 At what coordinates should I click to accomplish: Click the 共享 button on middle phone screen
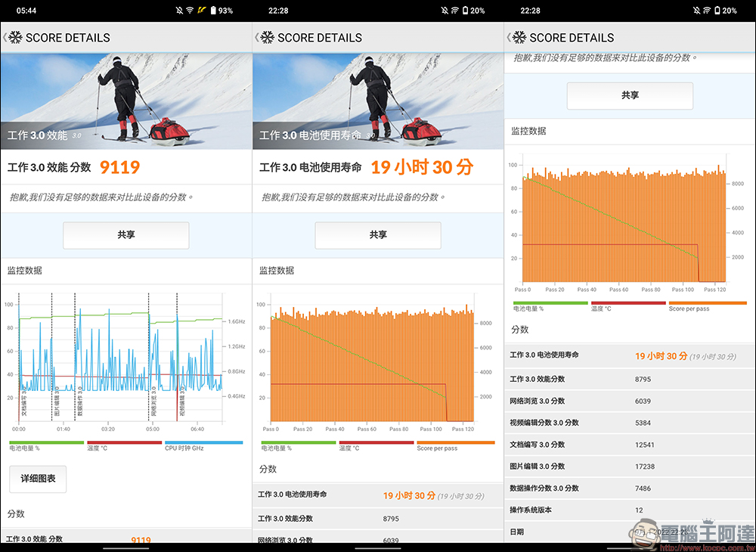pos(378,235)
